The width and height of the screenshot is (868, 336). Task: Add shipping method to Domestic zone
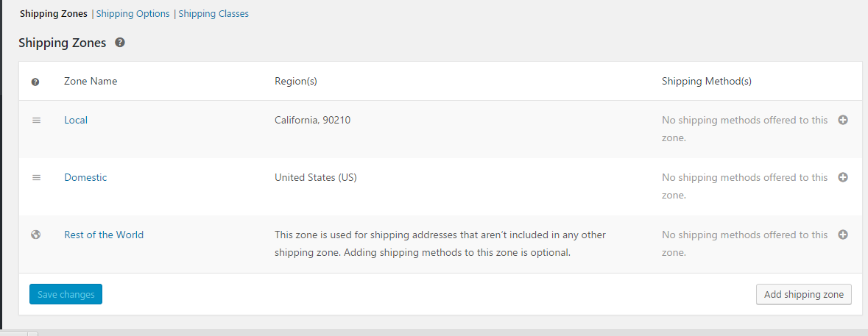point(842,177)
